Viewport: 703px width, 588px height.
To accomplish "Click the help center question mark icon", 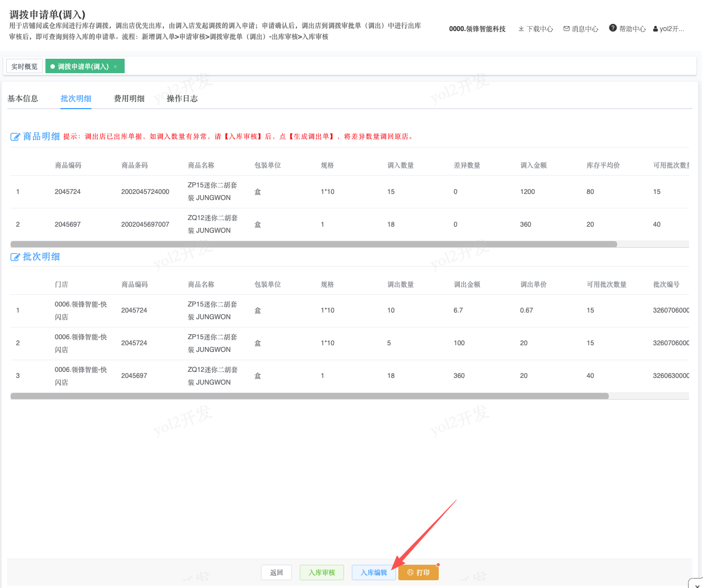I will coord(613,28).
